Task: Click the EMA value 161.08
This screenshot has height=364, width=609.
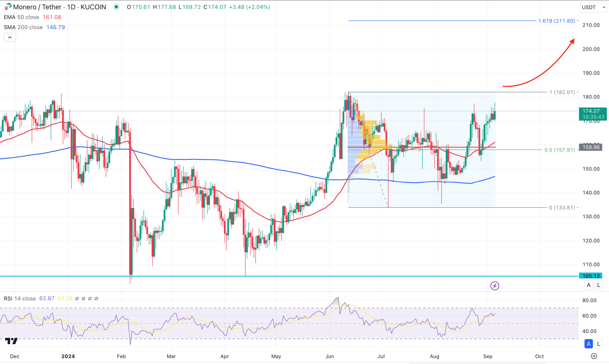Action: coord(52,17)
